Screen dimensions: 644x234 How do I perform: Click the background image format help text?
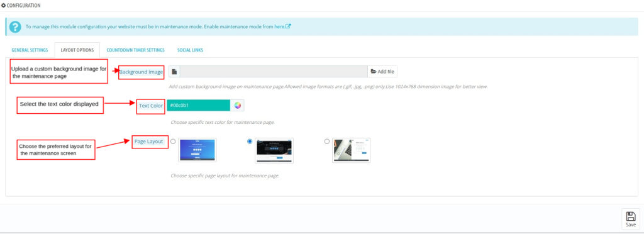(328, 87)
